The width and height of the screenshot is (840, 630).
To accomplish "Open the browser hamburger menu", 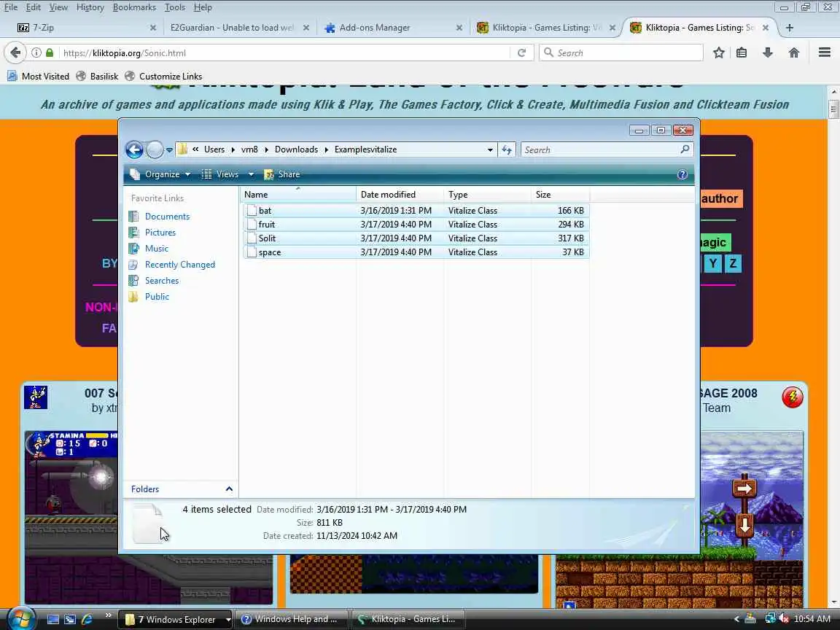I will click(x=825, y=52).
